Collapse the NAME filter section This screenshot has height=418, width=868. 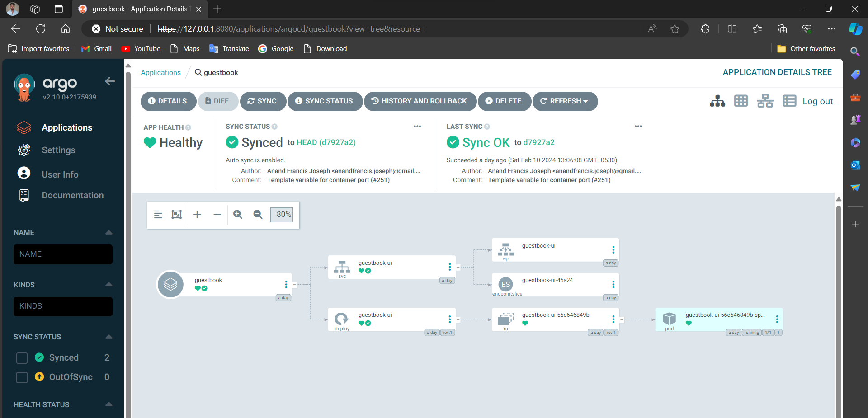108,232
